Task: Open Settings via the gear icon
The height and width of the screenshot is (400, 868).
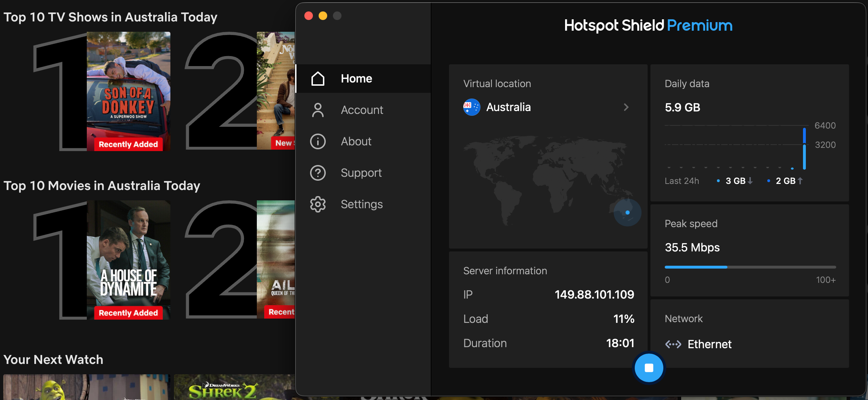Action: click(x=318, y=204)
